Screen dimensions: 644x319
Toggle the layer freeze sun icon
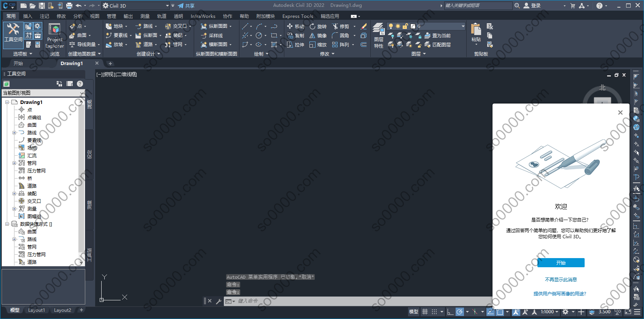click(x=398, y=26)
